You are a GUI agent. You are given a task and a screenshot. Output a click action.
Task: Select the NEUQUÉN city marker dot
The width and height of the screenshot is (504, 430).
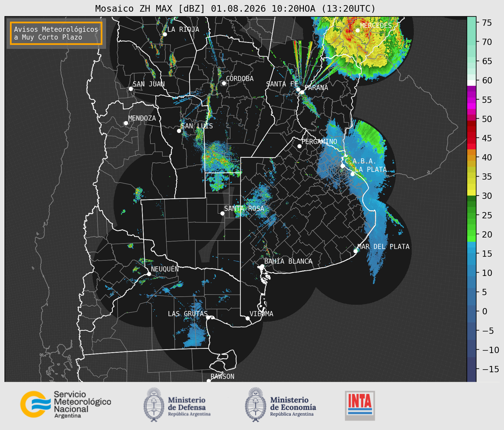pos(149,274)
